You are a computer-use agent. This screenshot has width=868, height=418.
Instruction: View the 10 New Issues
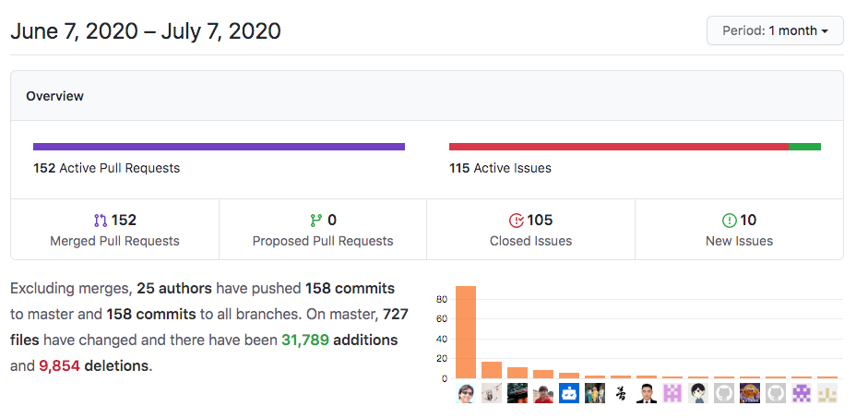tap(739, 230)
